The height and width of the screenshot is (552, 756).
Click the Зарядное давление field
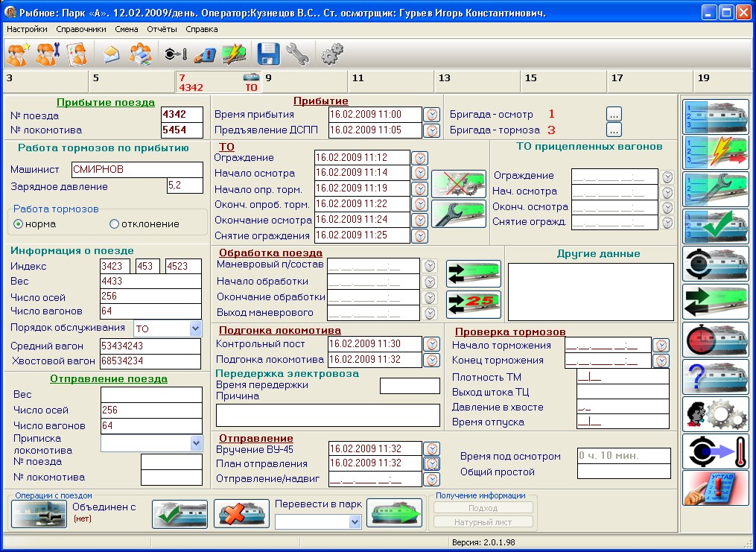(x=185, y=185)
